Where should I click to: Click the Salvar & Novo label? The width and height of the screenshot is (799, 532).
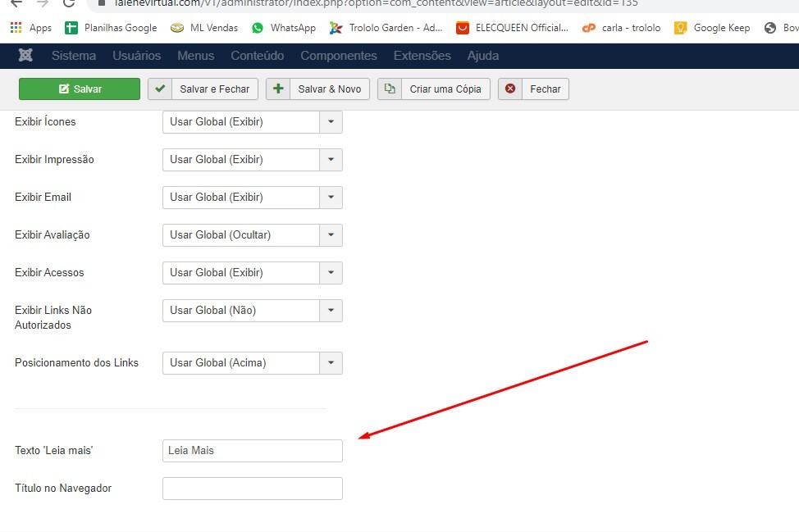(330, 89)
